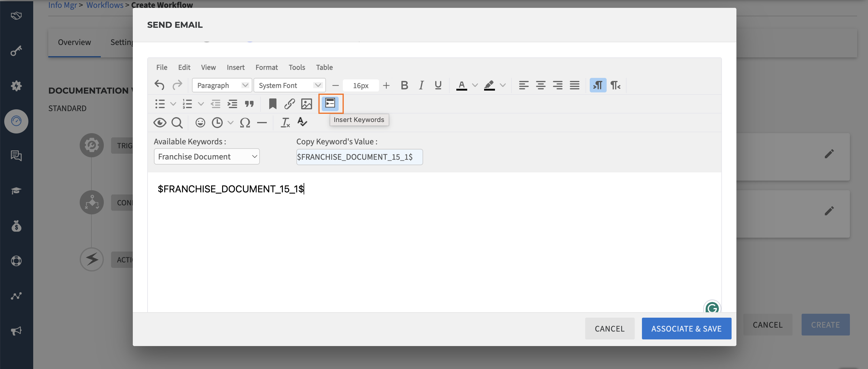This screenshot has width=868, height=369.
Task: Decrease indent of paragraph
Action: [x=216, y=104]
